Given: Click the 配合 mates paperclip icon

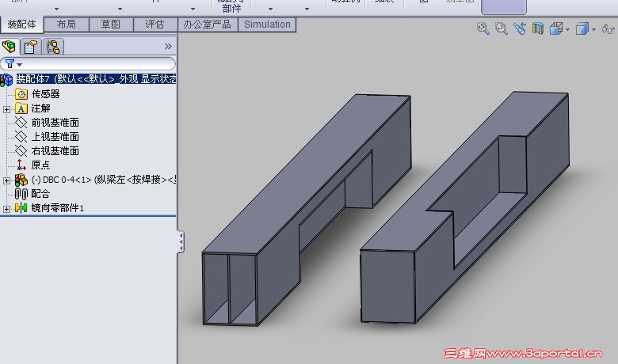Looking at the screenshot, I should click(x=21, y=194).
